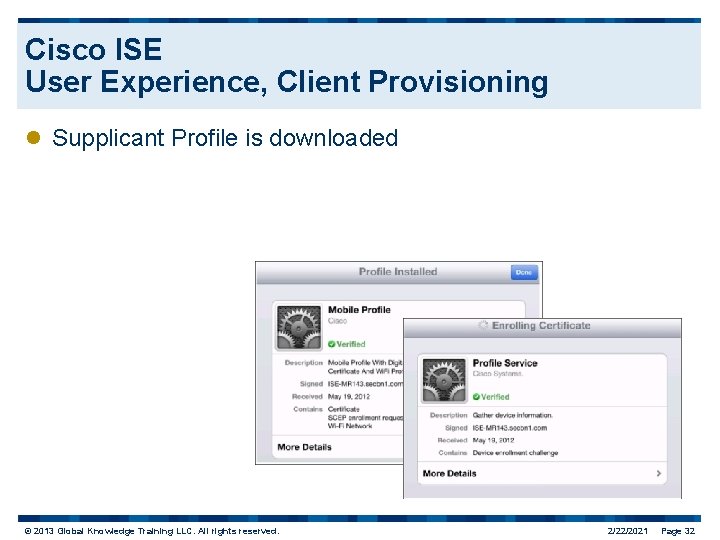Click the 'Page 32' footer text

click(678, 531)
